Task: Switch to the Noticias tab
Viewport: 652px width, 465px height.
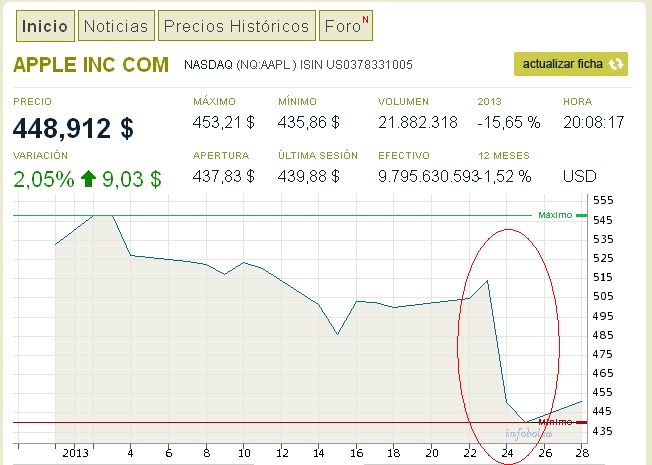Action: pos(116,26)
